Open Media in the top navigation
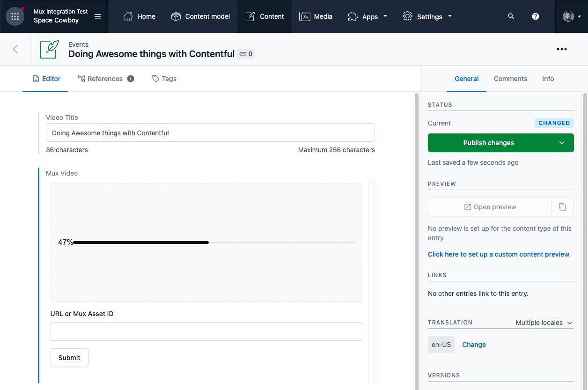 (316, 16)
